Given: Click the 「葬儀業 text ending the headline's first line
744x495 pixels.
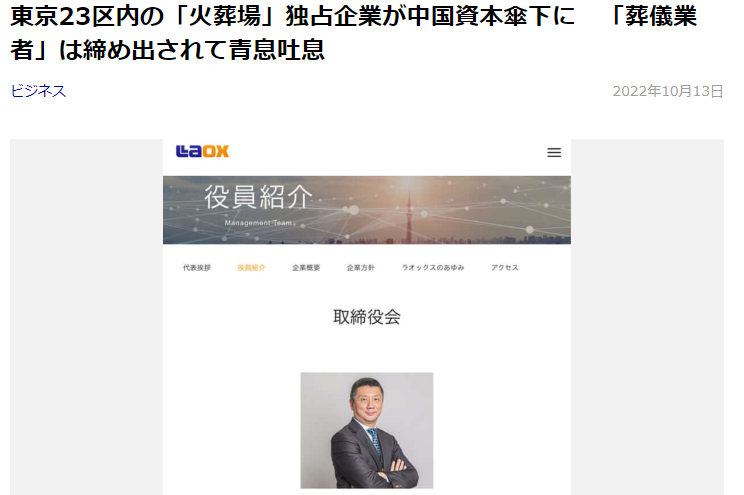Looking at the screenshot, I should click(x=652, y=15).
